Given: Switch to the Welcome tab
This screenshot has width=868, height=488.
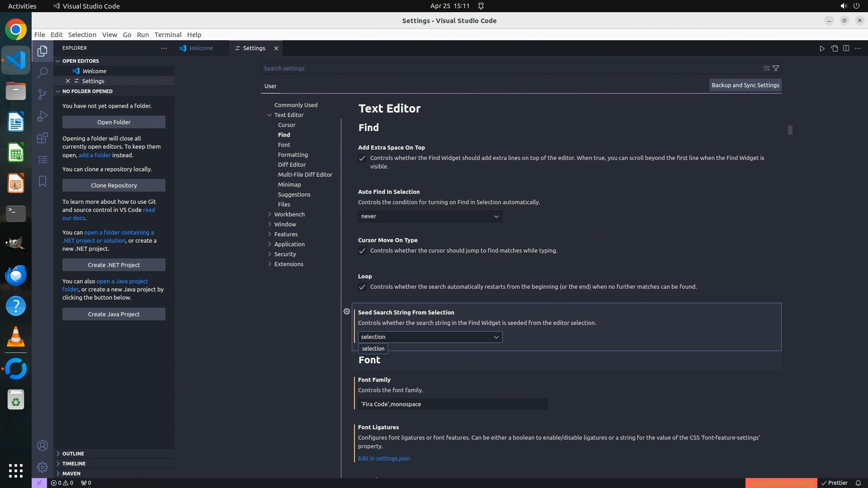Looking at the screenshot, I should 201,48.
